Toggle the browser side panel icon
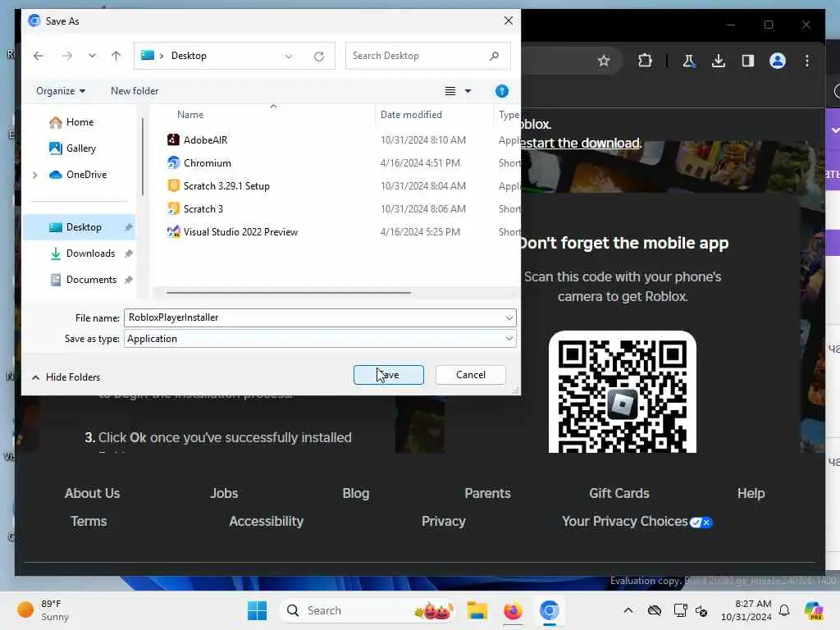This screenshot has height=630, width=840. pyautogui.click(x=748, y=61)
